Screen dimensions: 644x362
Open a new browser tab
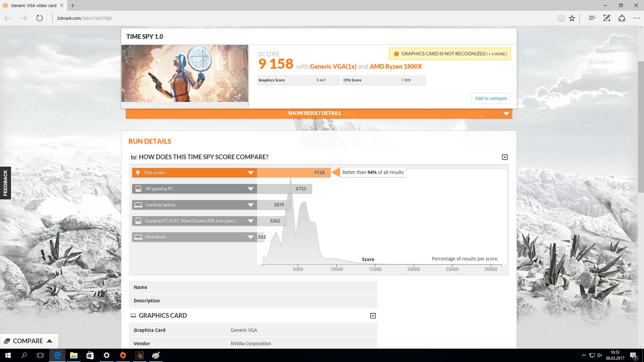click(x=73, y=5)
